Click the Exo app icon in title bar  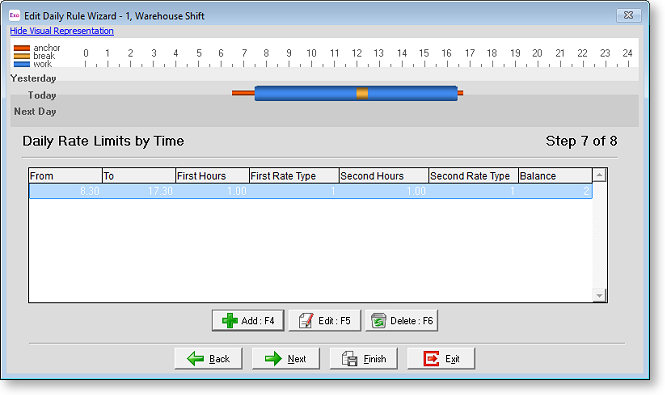[14, 16]
